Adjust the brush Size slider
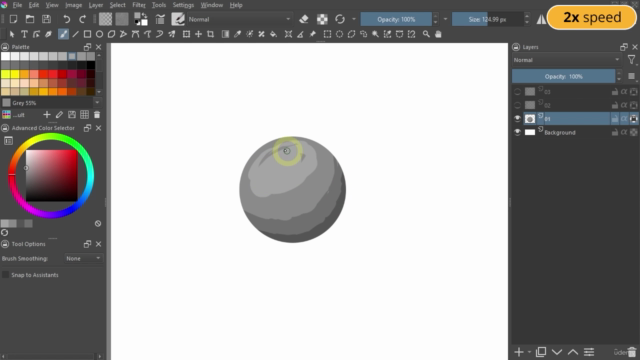Viewport: 640px width, 360px height. (x=488, y=19)
